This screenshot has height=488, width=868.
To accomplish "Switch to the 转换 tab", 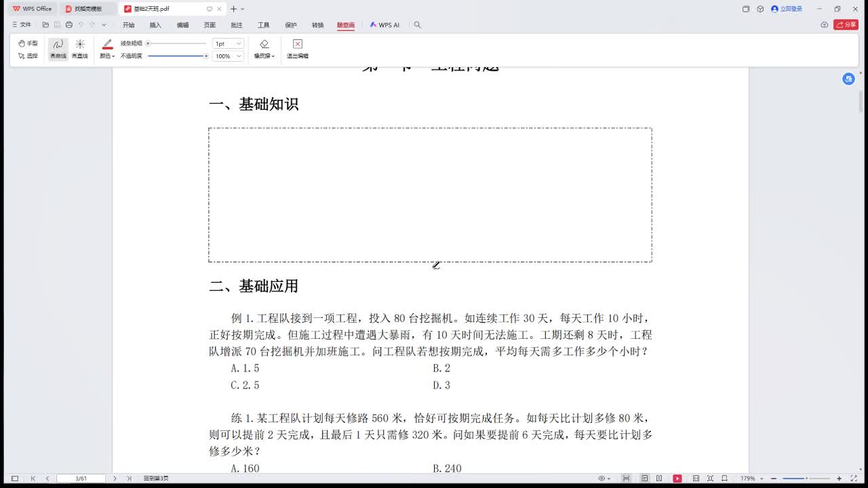I will [318, 25].
